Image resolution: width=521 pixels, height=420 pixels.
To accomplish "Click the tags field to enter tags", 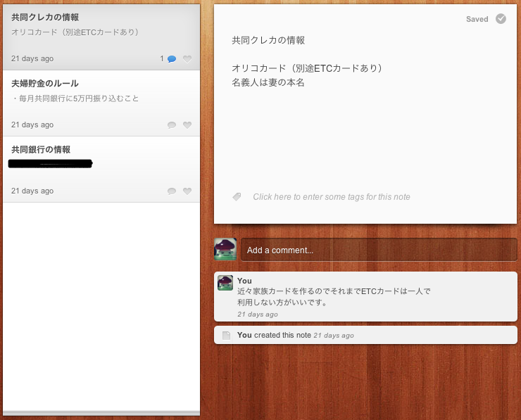I will [331, 197].
